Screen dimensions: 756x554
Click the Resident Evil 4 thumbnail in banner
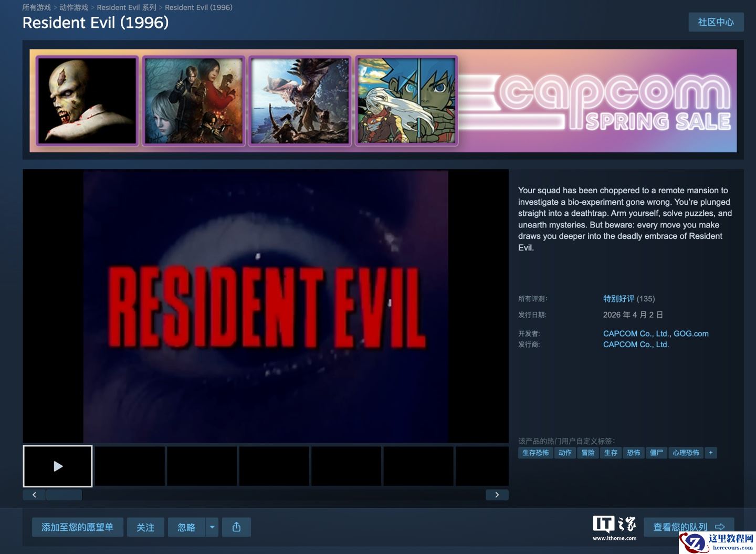tap(194, 101)
